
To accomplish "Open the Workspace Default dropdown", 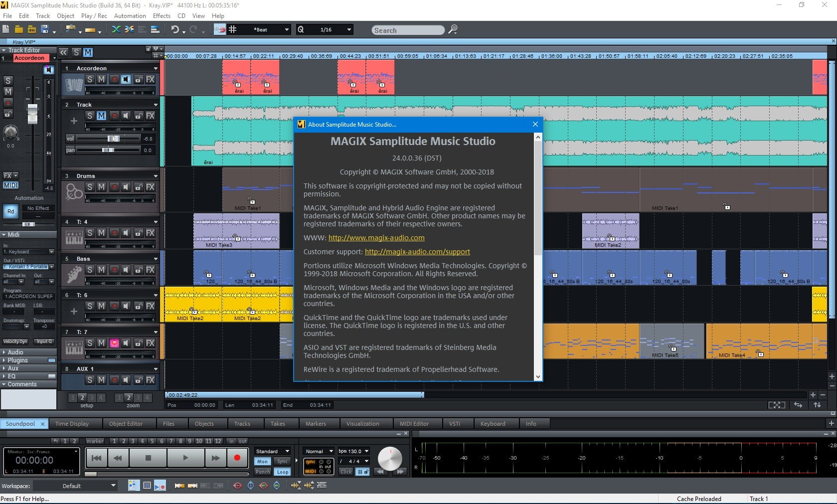I will click(x=75, y=486).
